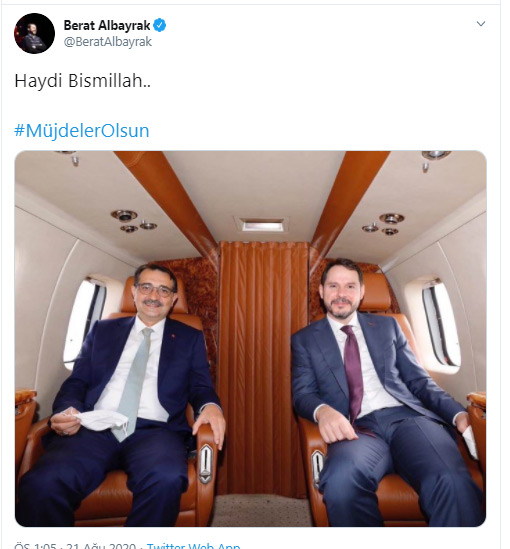This screenshot has width=510, height=549.
Task: Open the Berat Albayrak display name link
Action: (107, 26)
